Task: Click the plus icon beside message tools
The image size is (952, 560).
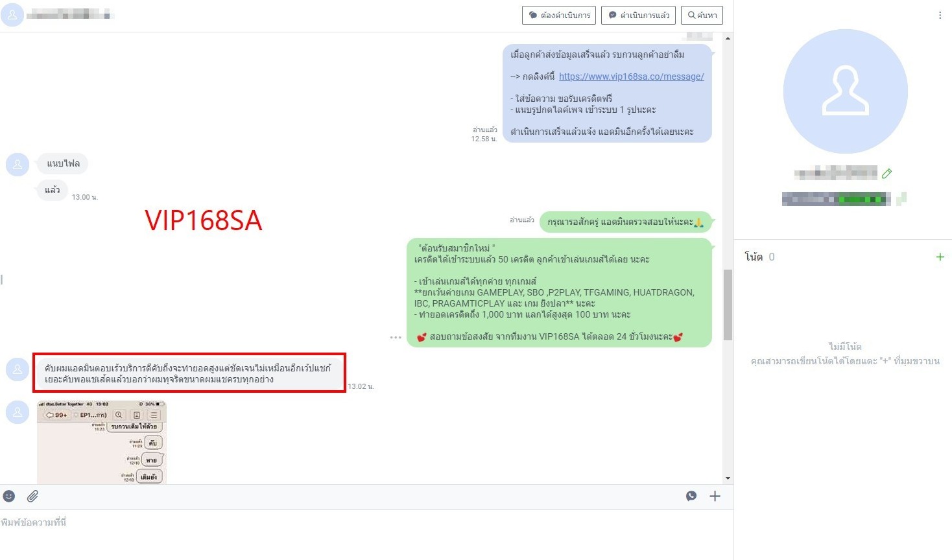Action: tap(715, 496)
